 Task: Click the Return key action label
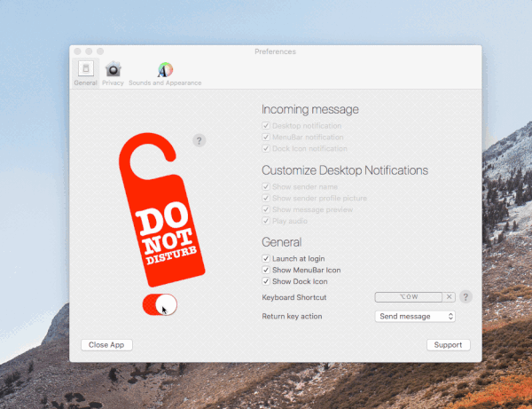[x=292, y=317]
